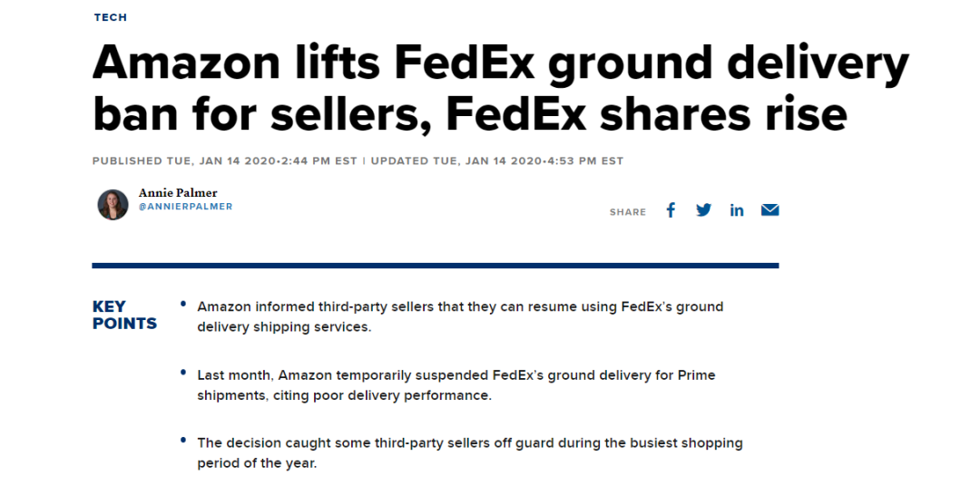Click the published date timestamp

224,161
